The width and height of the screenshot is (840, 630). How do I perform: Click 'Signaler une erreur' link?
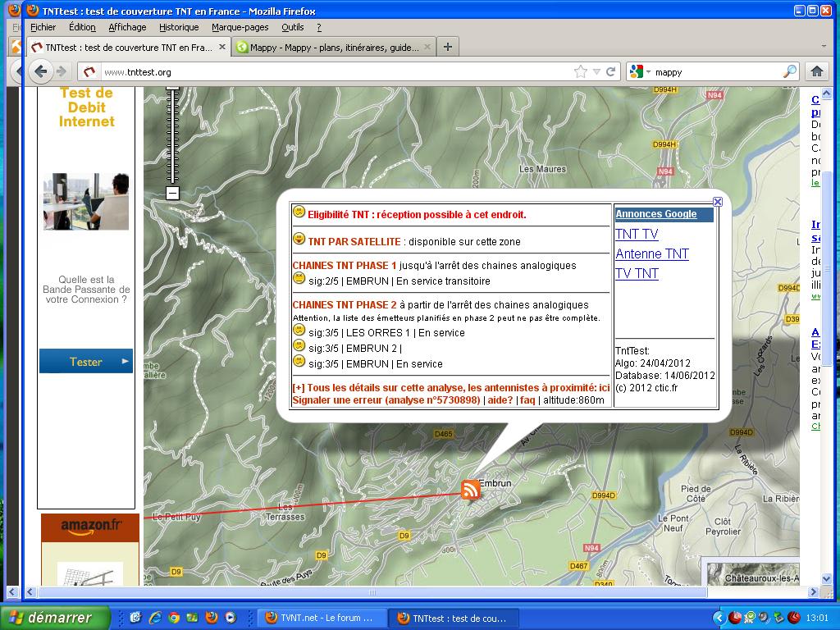[x=386, y=400]
